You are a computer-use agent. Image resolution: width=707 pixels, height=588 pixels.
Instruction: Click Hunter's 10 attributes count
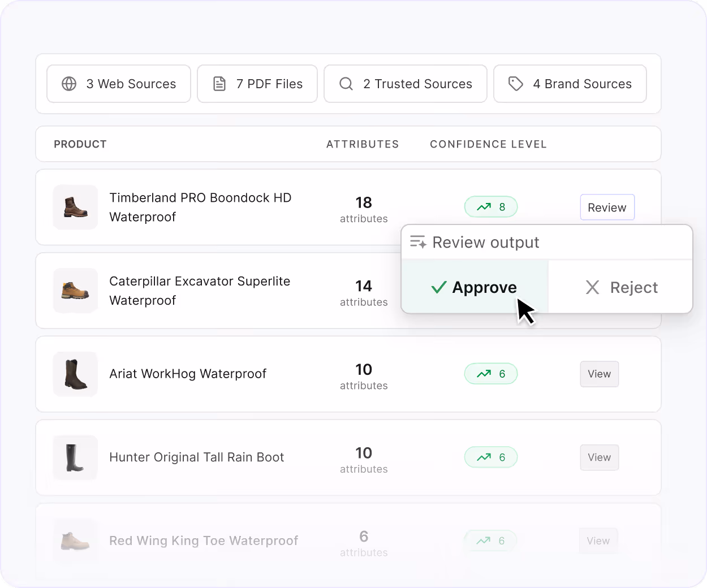coord(364,460)
